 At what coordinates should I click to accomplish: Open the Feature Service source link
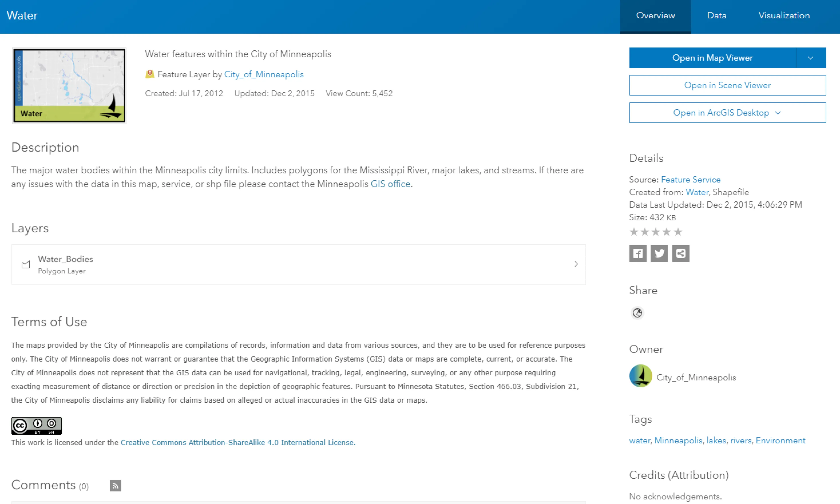pos(691,180)
